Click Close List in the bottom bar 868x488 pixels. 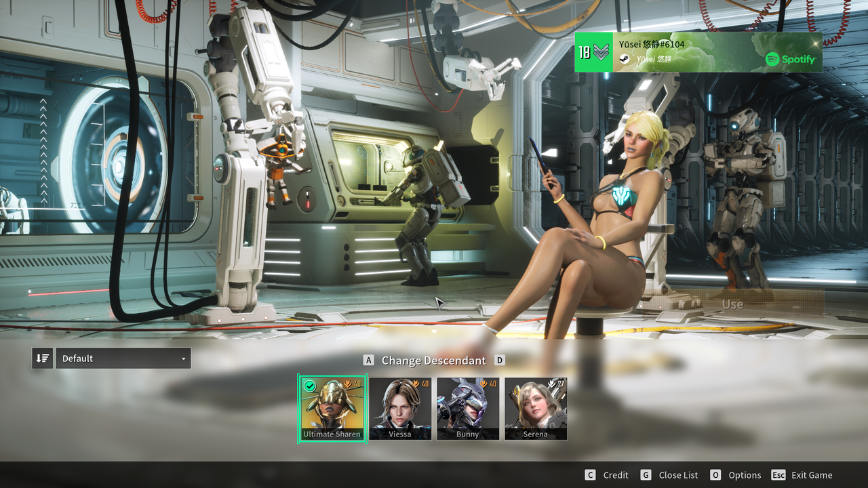[678, 475]
